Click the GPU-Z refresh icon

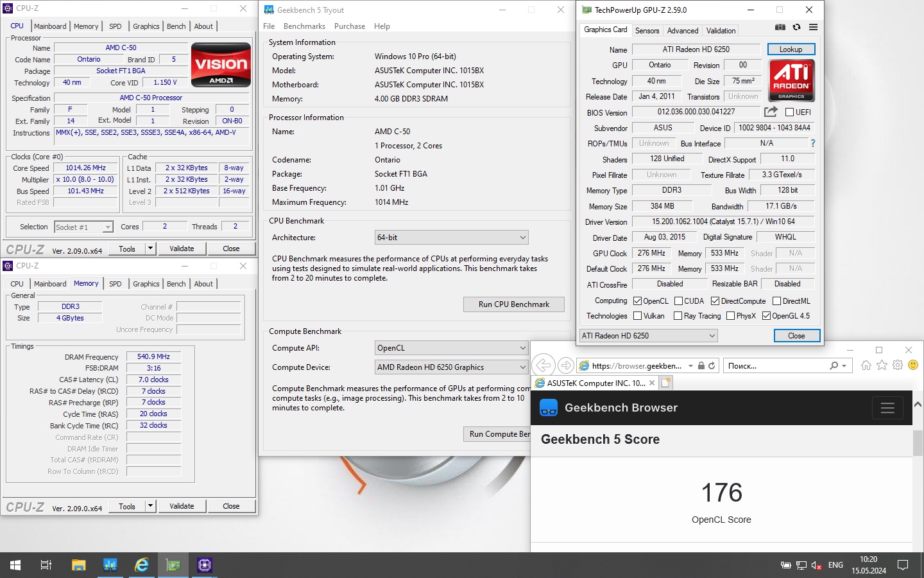coord(796,28)
